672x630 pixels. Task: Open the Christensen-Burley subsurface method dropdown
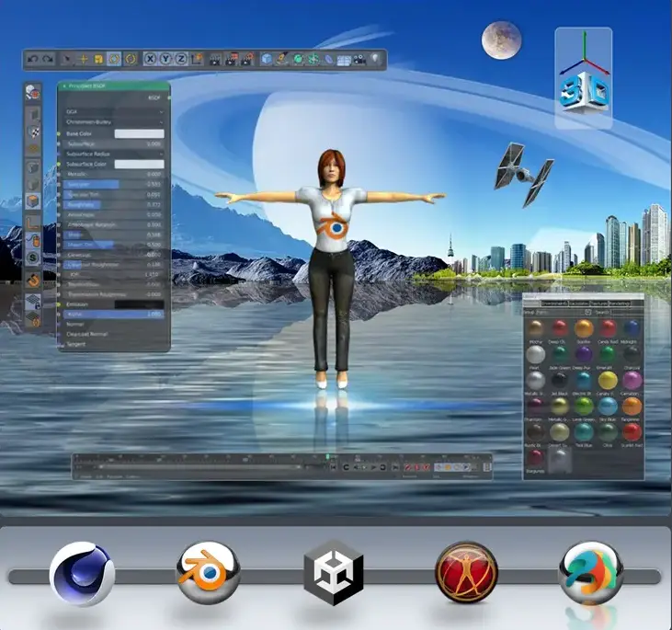click(x=114, y=122)
